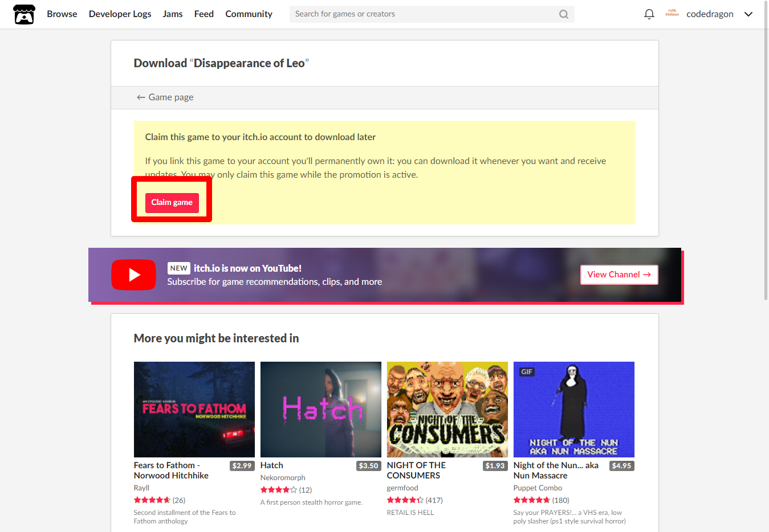Click the 'A first person stealth horror game.' description
Screen dimensions: 769x532
(311, 502)
